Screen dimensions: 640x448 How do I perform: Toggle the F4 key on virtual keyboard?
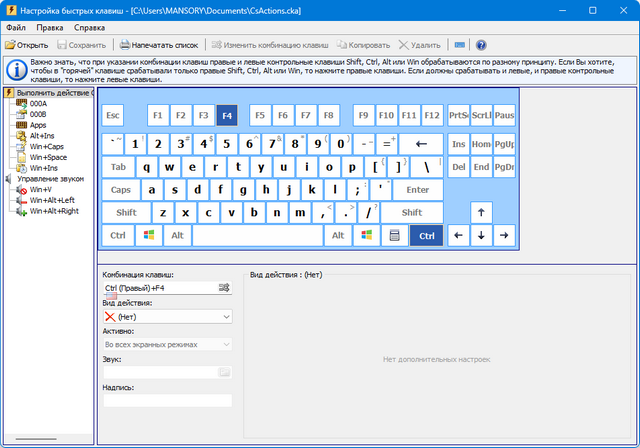point(227,115)
